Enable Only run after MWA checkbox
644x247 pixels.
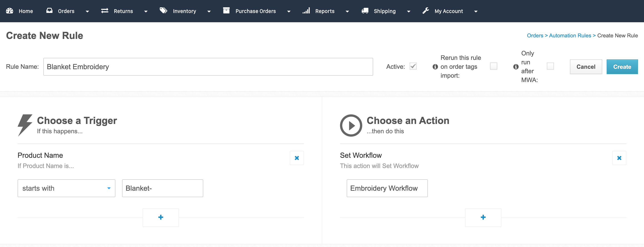(x=550, y=66)
